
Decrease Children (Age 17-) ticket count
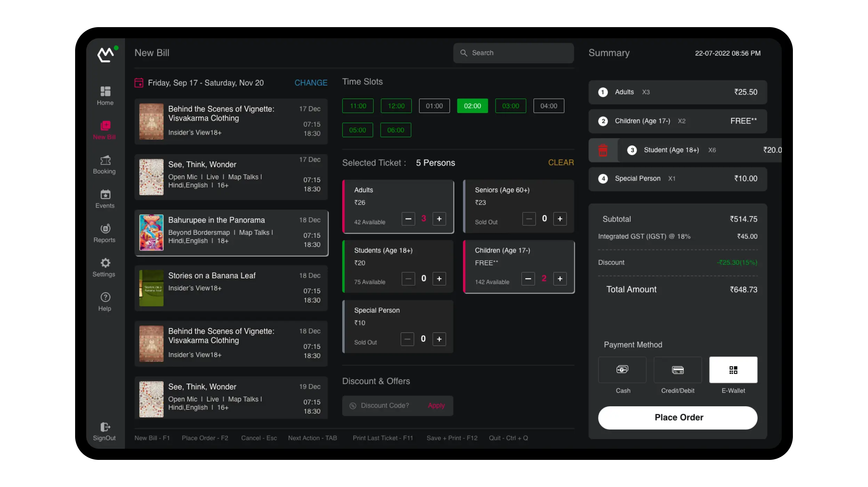528,279
